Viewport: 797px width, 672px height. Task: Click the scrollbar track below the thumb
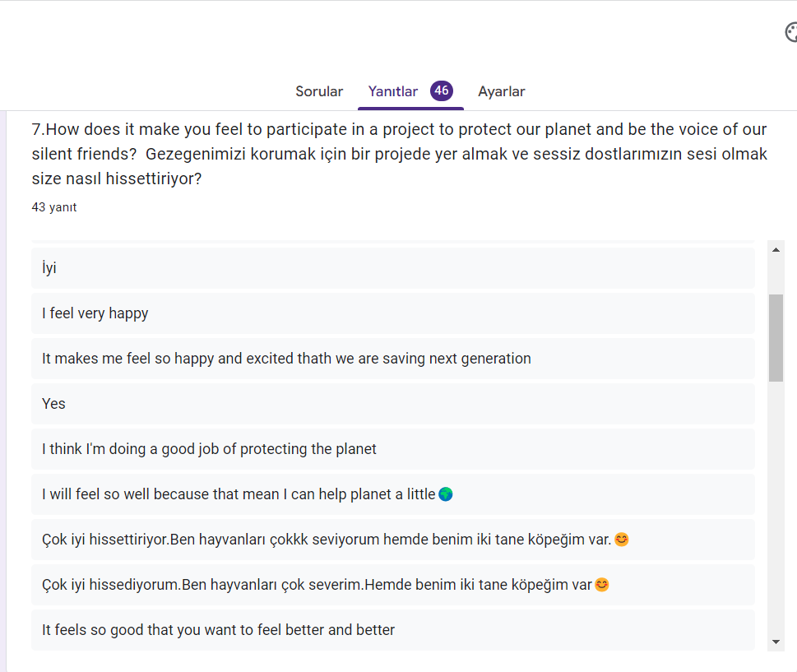pos(776,510)
